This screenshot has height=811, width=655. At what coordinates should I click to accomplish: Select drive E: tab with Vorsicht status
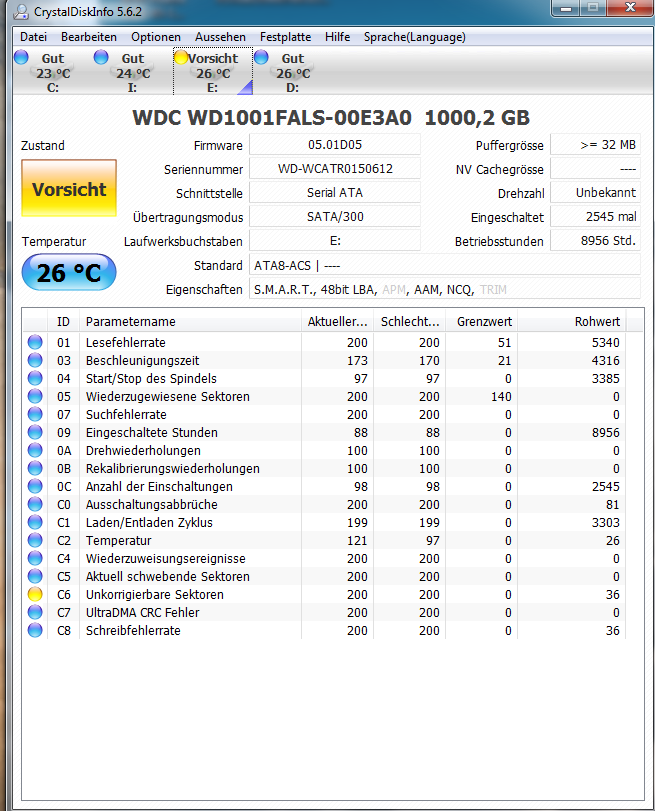pos(213,72)
